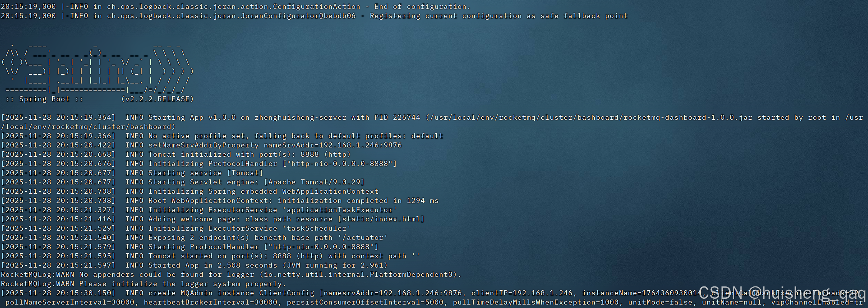This screenshot has width=868, height=308.
Task: Click 'unitMode=false' parameter text
Action: tap(660, 302)
